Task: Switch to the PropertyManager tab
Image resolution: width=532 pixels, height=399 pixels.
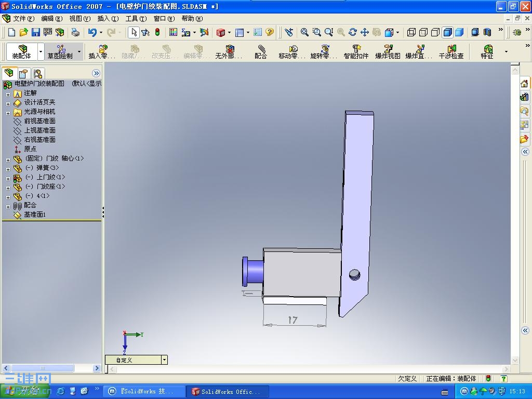Action: pyautogui.click(x=23, y=74)
